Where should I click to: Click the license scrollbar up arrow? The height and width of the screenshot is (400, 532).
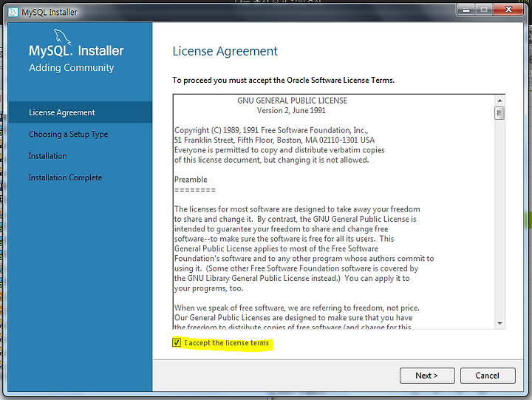[x=499, y=101]
